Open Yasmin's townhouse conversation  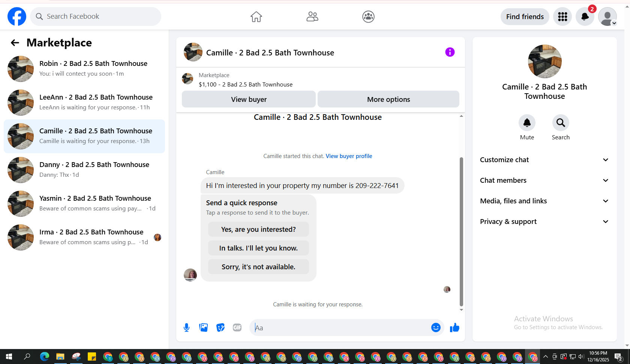[84, 204]
